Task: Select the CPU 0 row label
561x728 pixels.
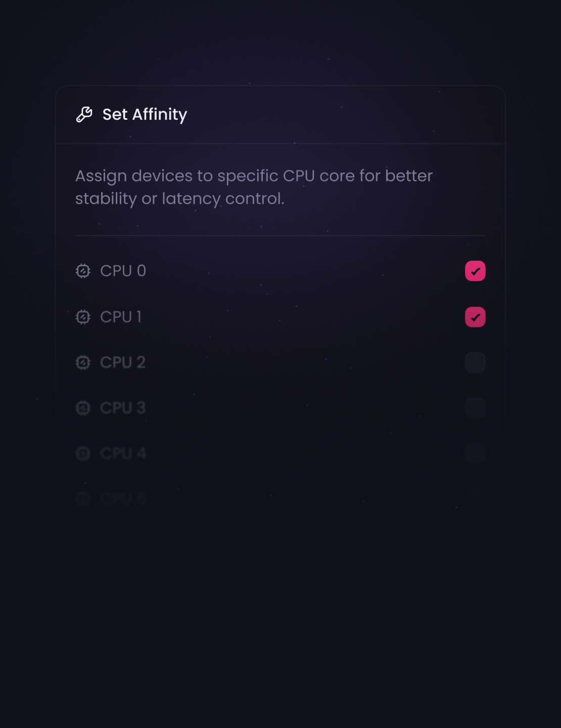Action: (123, 271)
